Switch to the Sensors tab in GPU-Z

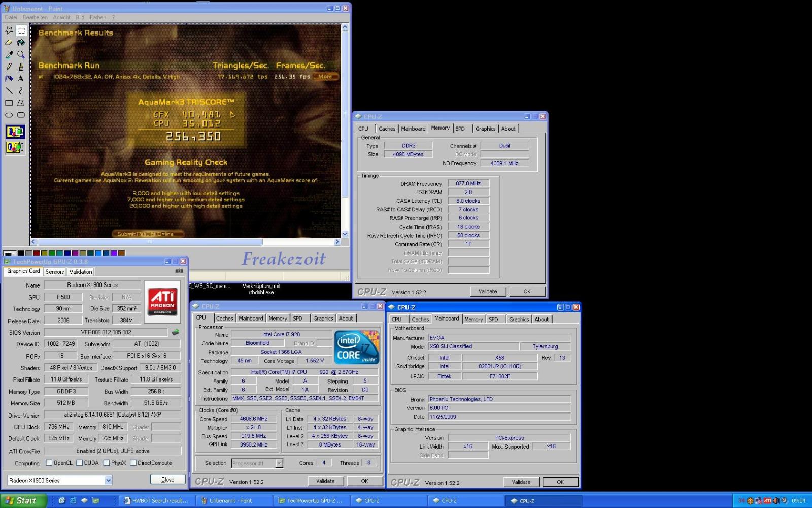(x=55, y=272)
